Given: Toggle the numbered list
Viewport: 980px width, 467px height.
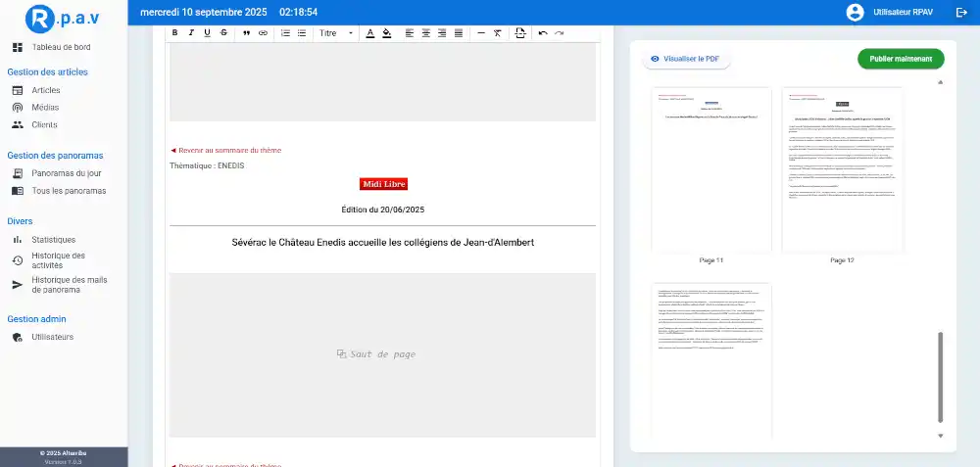Looking at the screenshot, I should [285, 33].
